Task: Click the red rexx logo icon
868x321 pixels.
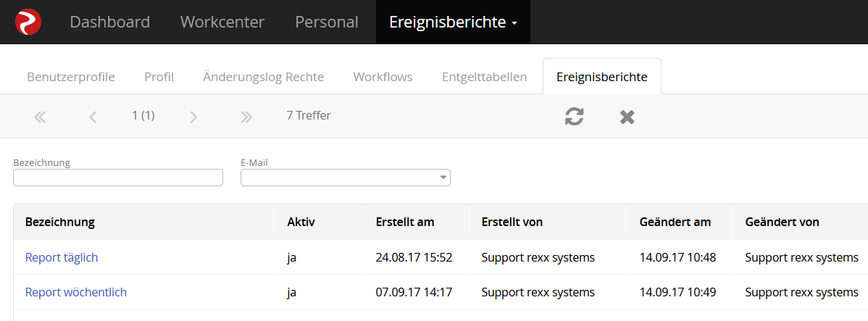Action: [x=28, y=22]
